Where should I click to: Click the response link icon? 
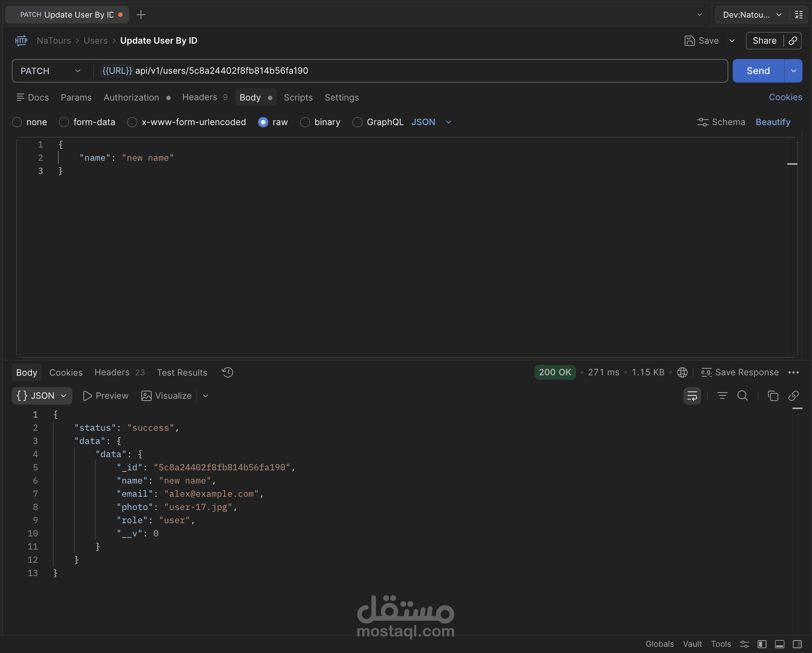pos(793,395)
